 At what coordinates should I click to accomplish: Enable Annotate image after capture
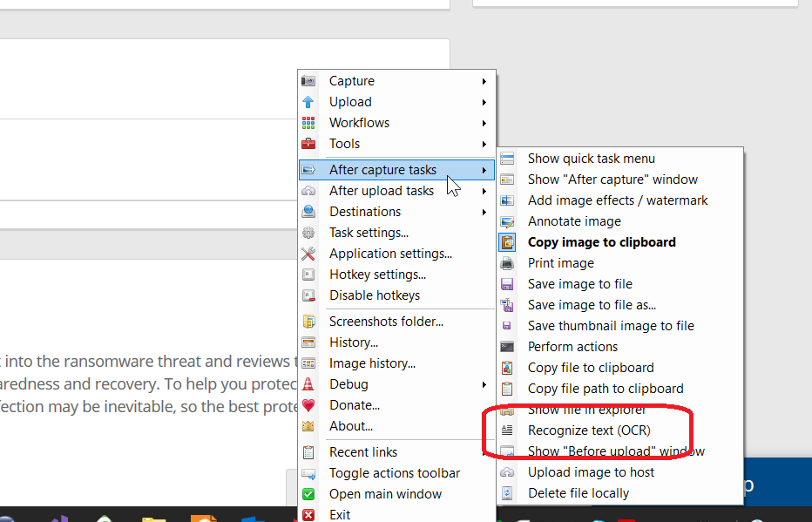[619, 221]
